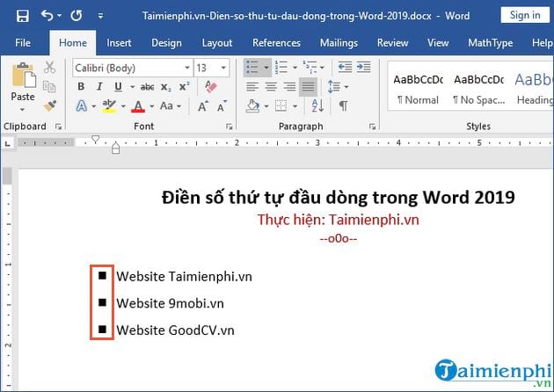The width and height of the screenshot is (554, 392).
Task: Clear all formatting eraser icon
Action: tap(210, 86)
